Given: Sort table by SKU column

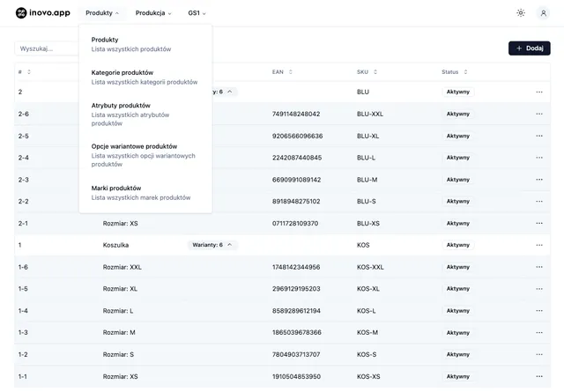Looking at the screenshot, I should tap(367, 72).
